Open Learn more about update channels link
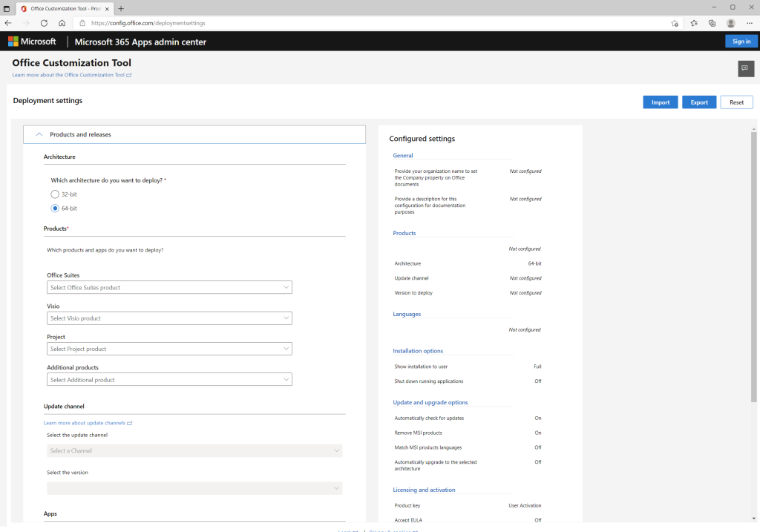This screenshot has height=532, width=760. coord(88,423)
